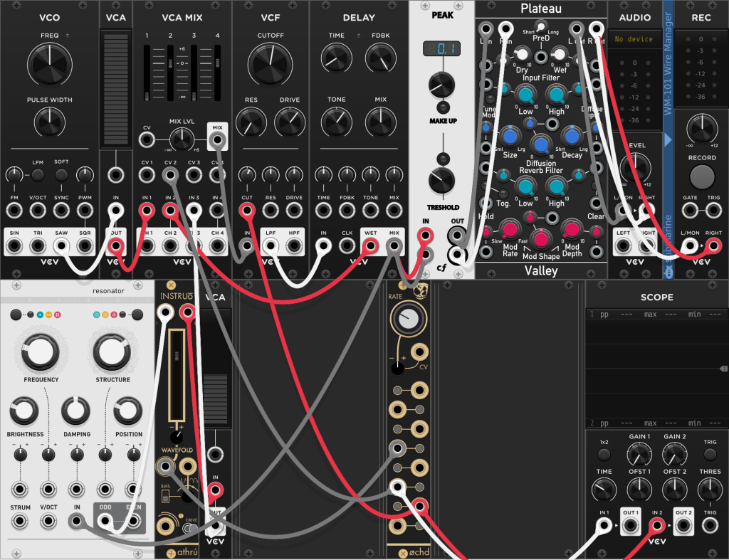Toggle the VCO LFM button
This screenshot has width=729, height=560.
(x=38, y=175)
